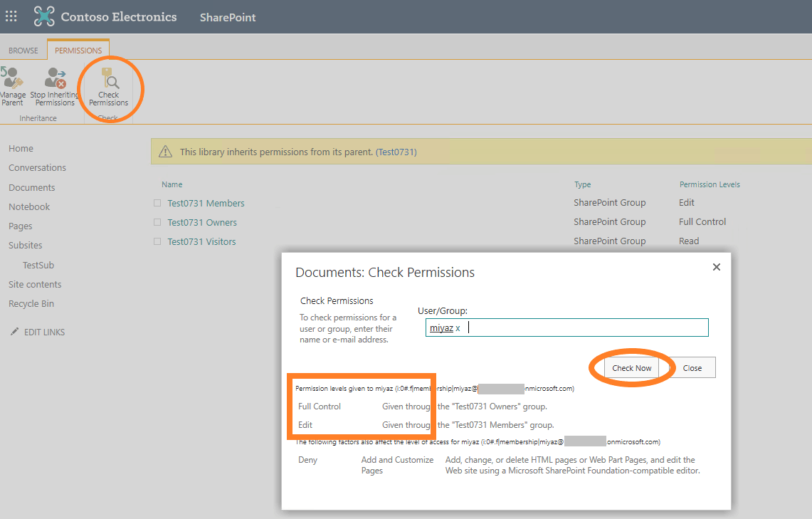812x519 pixels.
Task: Click 'Deny' label in dialog results
Action: point(307,460)
